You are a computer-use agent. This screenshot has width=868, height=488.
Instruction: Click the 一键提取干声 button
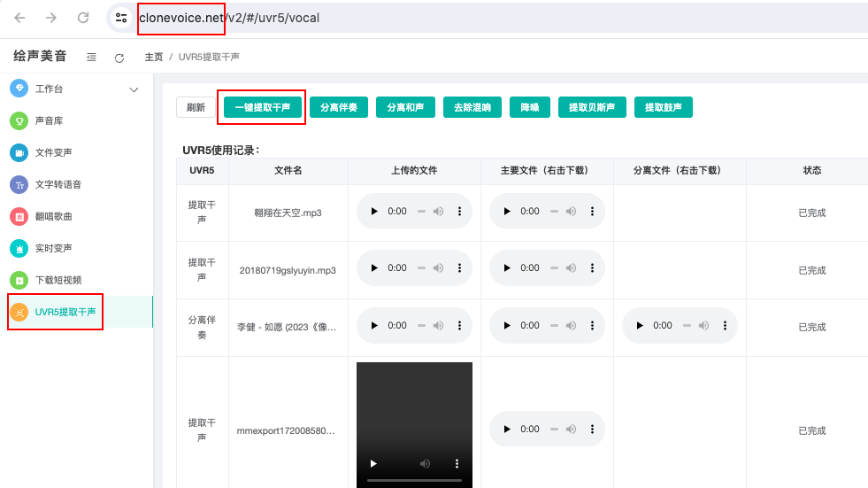pos(263,107)
